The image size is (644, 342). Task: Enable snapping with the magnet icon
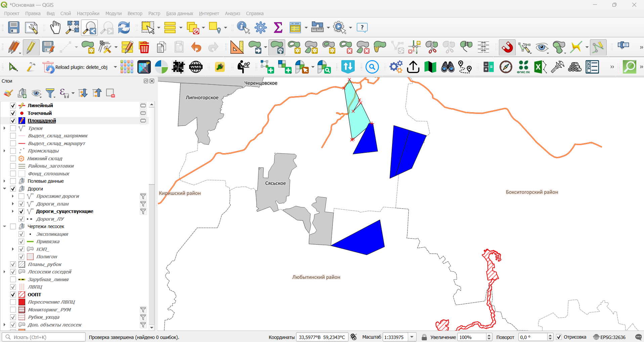507,47
